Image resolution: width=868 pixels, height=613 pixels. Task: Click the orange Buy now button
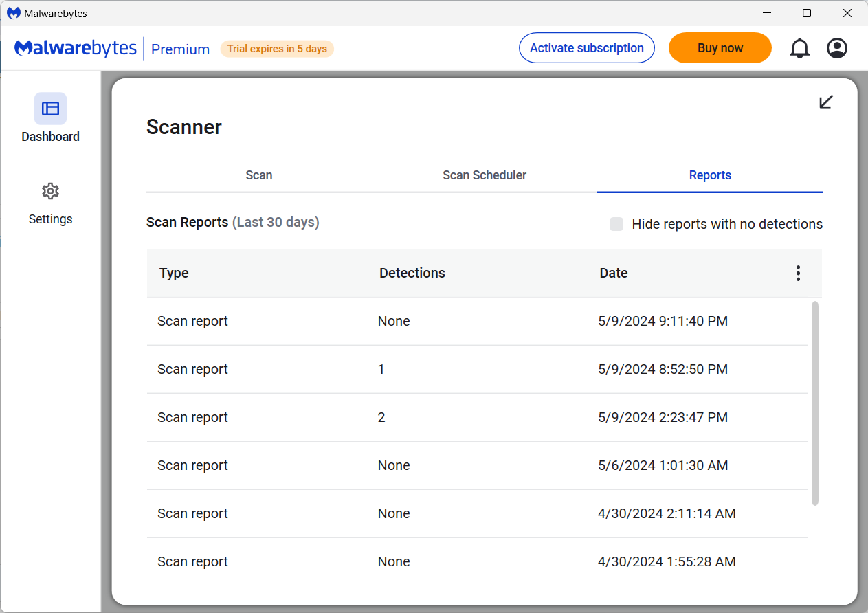[720, 48]
